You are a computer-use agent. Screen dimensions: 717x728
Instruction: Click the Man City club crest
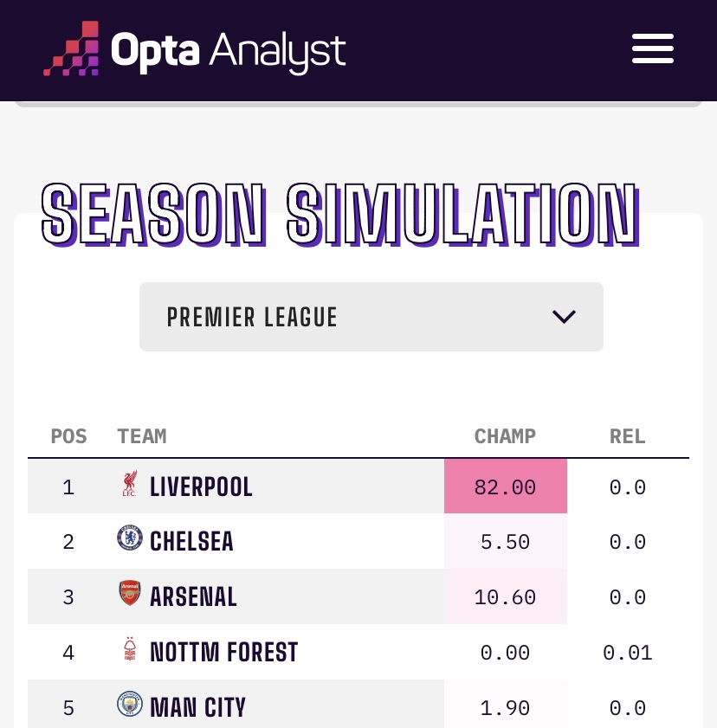[129, 705]
